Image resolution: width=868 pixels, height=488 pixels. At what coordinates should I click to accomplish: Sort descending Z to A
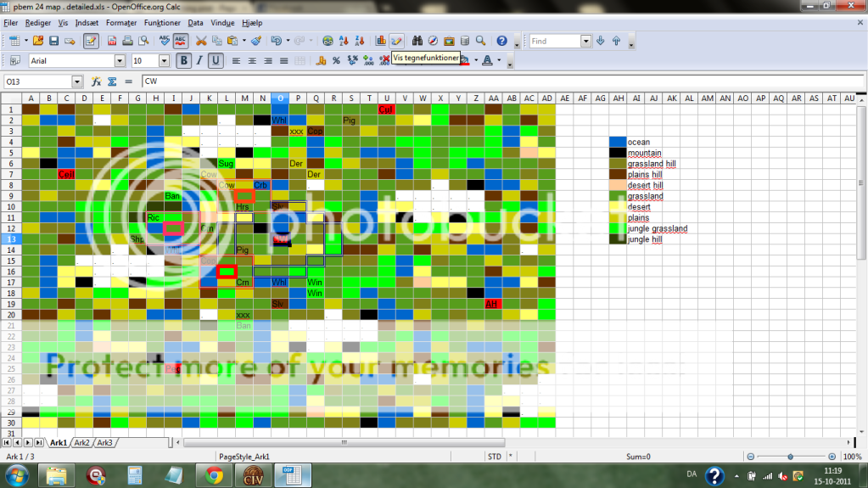tap(360, 41)
